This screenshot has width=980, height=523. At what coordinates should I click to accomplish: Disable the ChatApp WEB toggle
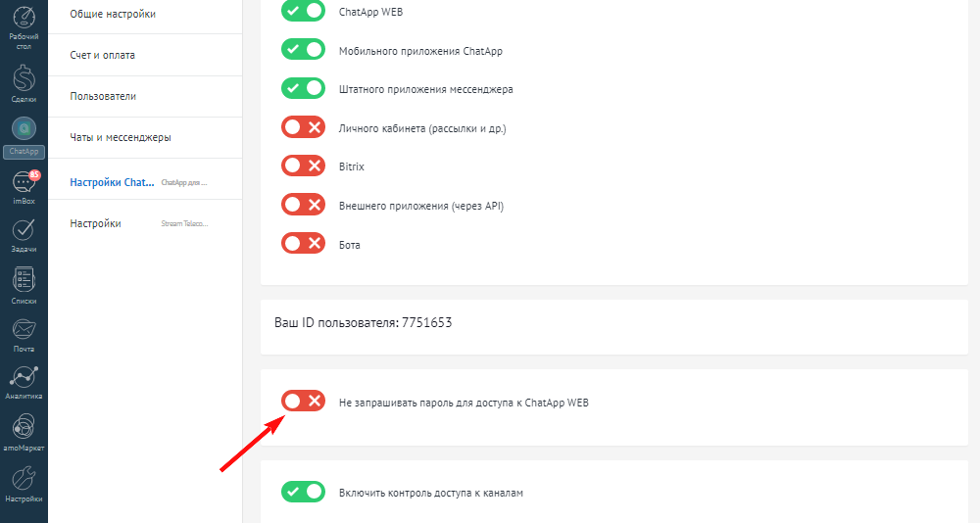coord(303,12)
